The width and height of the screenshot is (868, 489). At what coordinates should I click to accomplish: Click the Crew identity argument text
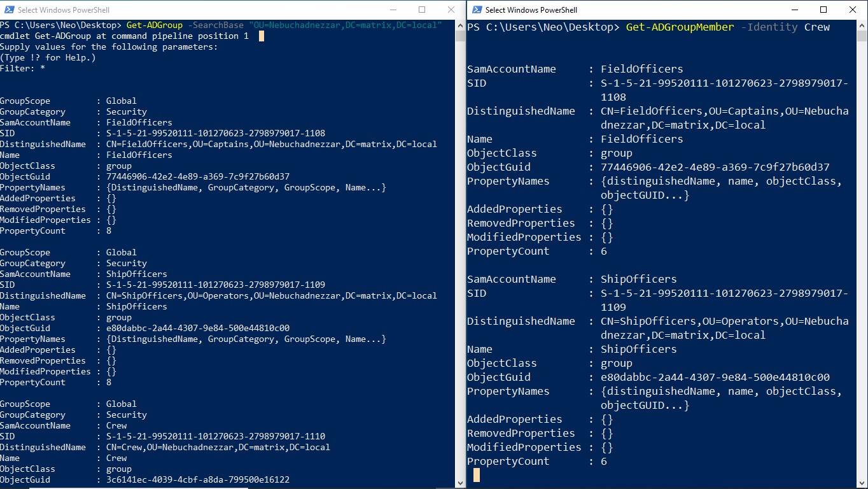point(816,27)
